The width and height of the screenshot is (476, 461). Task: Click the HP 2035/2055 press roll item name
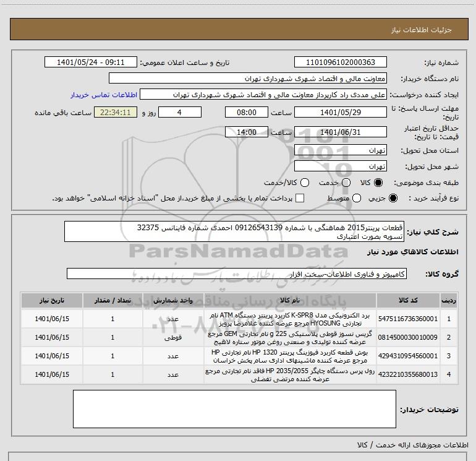point(290,375)
